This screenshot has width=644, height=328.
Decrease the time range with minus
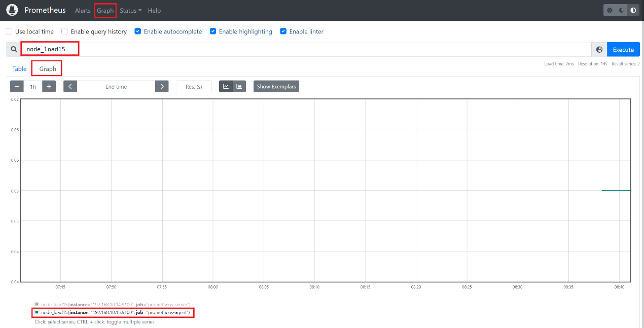(17, 87)
